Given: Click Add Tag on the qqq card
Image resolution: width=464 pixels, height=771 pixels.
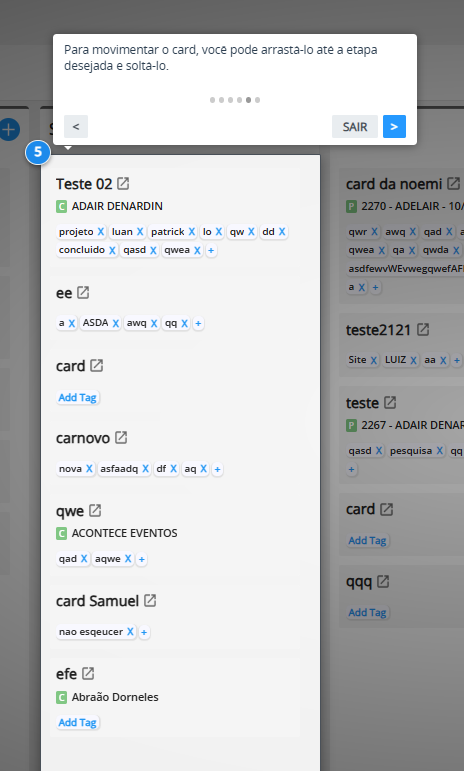Looking at the screenshot, I should tap(367, 612).
